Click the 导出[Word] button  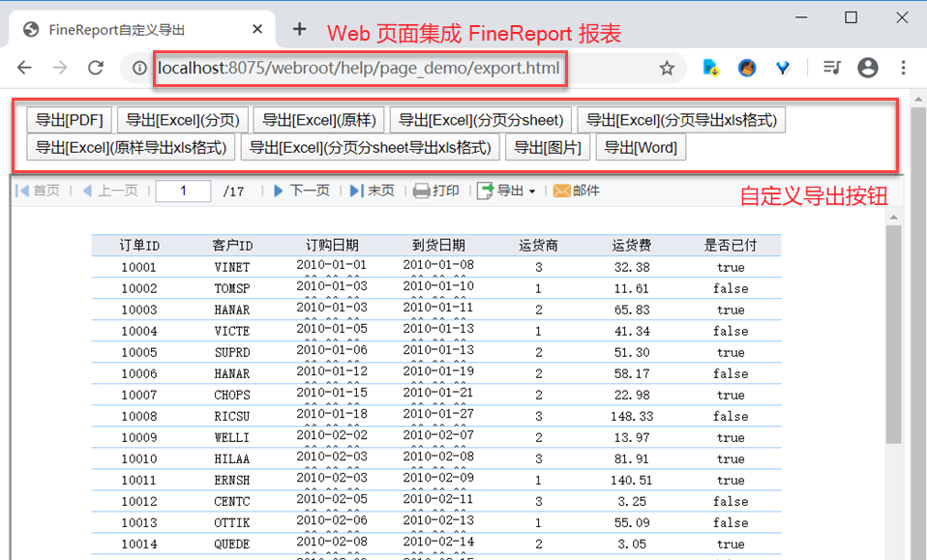click(641, 147)
